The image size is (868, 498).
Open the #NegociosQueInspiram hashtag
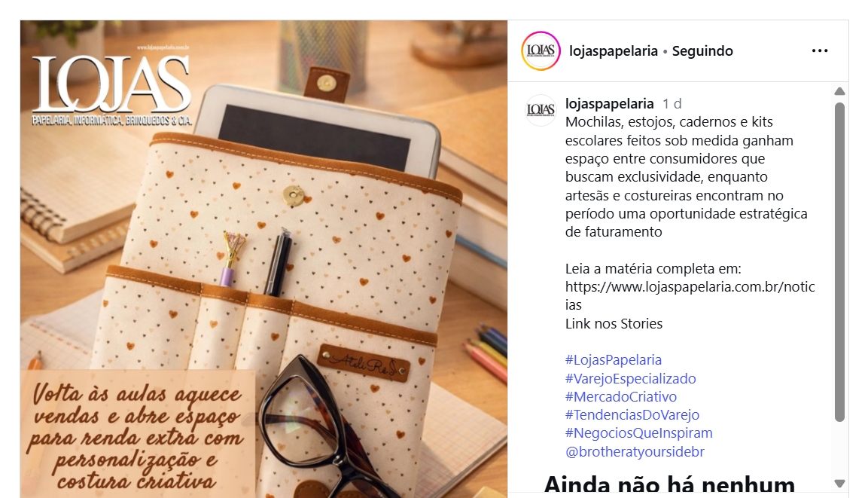click(639, 433)
